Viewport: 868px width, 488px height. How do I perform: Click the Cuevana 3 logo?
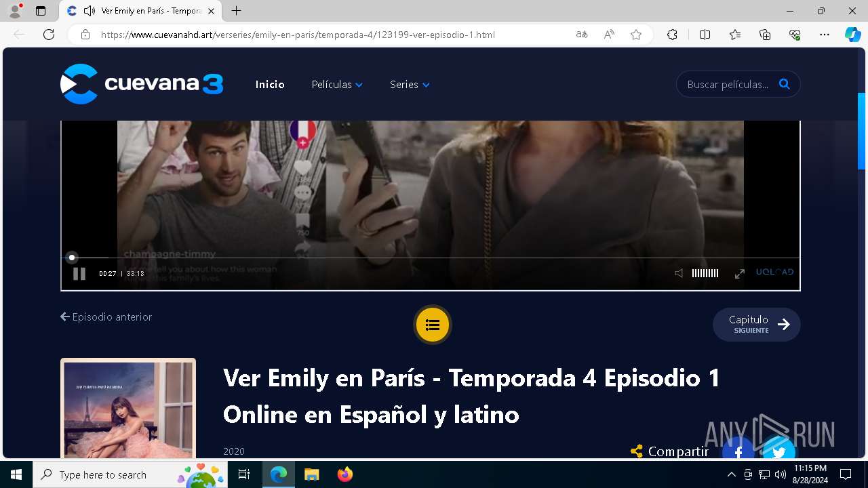point(142,84)
